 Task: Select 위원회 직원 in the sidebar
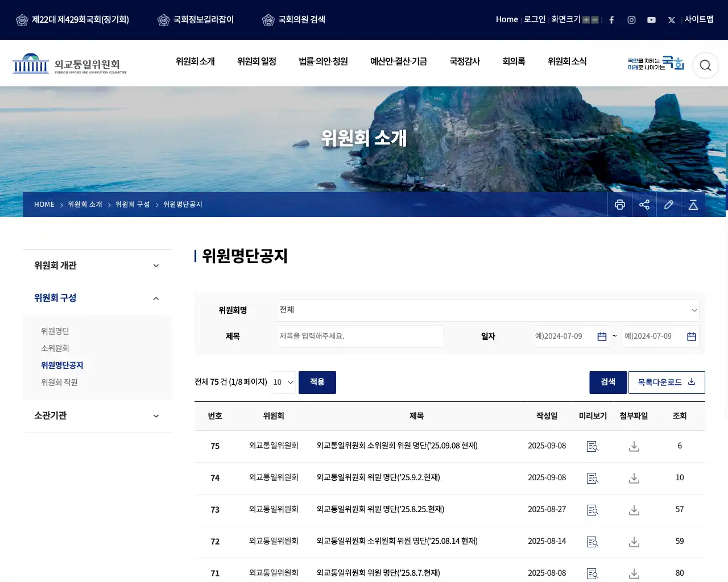click(x=59, y=383)
